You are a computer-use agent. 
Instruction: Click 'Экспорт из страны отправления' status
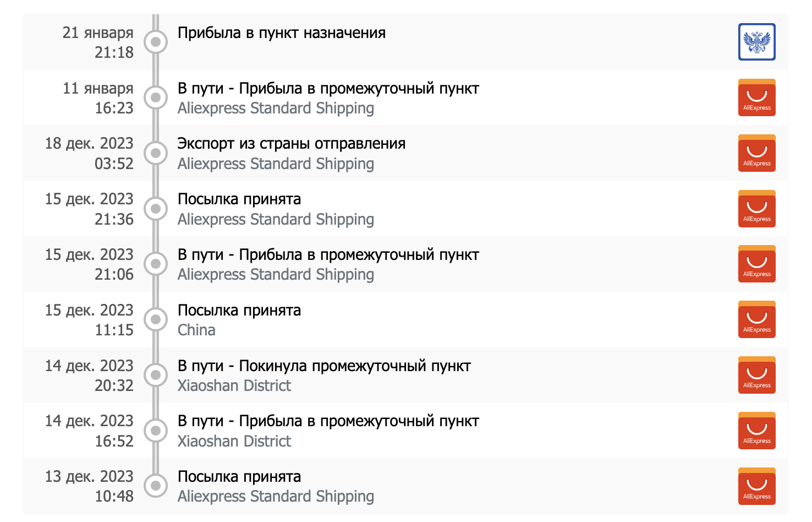(291, 144)
